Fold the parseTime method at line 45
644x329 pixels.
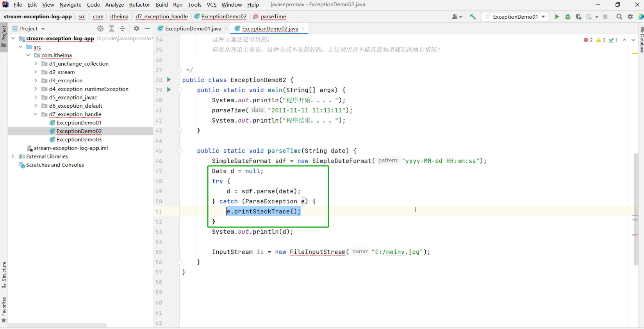pyautogui.click(x=180, y=151)
